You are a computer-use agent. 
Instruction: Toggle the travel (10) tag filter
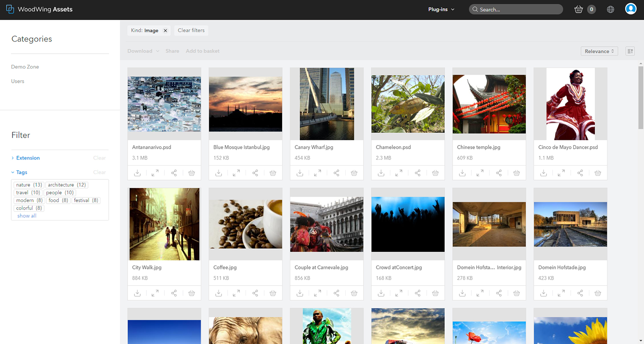pos(28,193)
